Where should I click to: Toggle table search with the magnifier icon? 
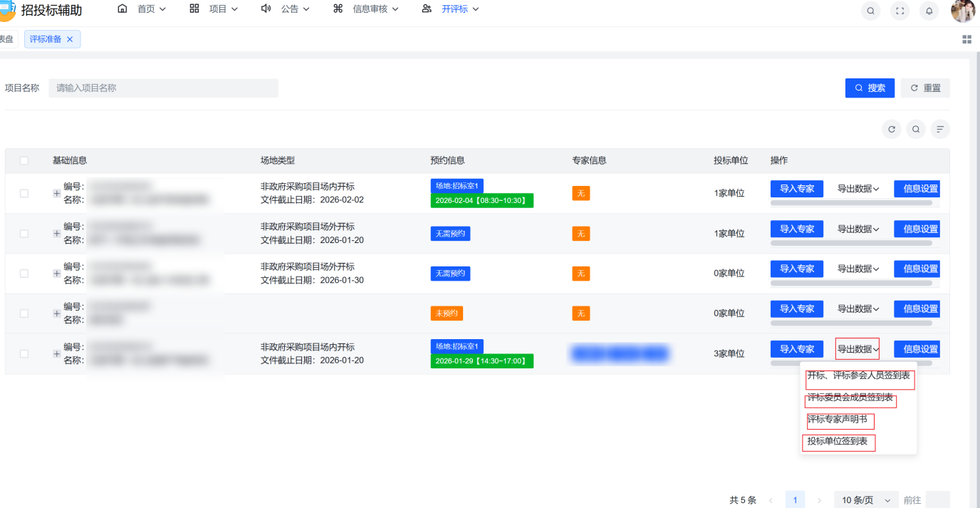coord(916,129)
